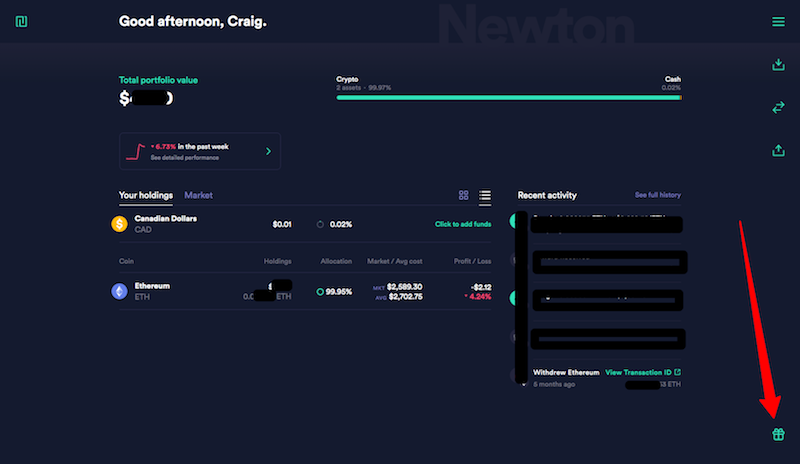Click the $2,702.75 average cost
The width and height of the screenshot is (800, 464).
[405, 297]
